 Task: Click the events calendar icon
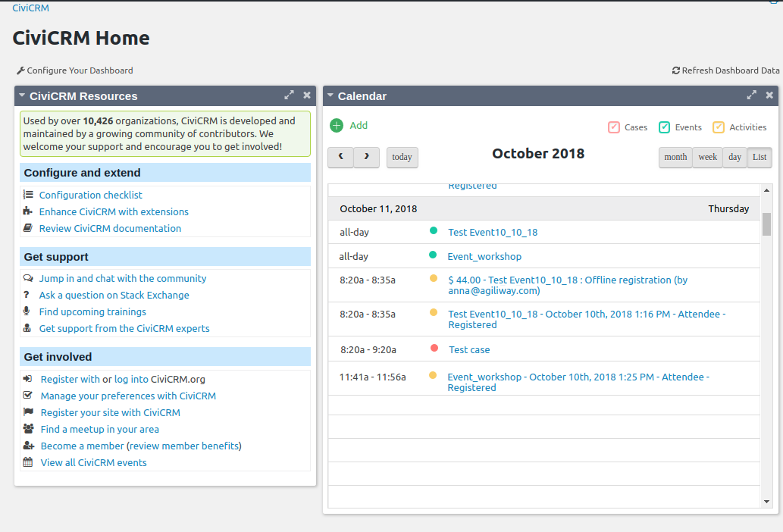click(x=28, y=462)
